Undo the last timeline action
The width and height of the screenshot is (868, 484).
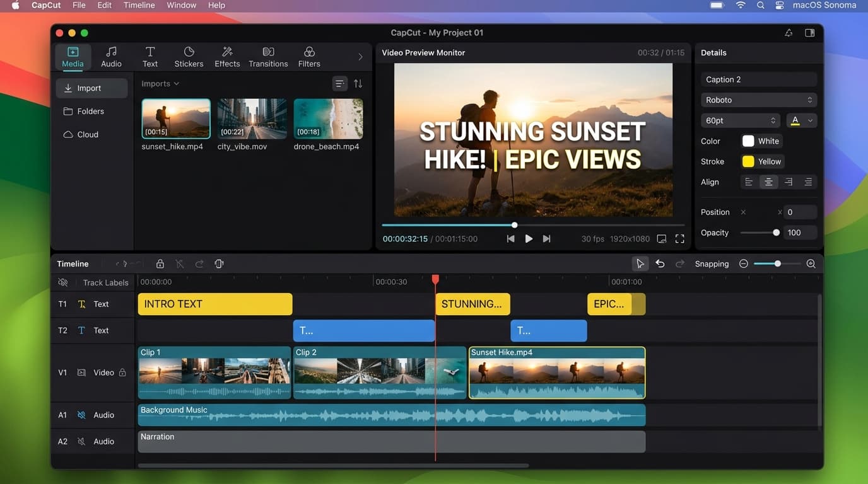coord(660,264)
